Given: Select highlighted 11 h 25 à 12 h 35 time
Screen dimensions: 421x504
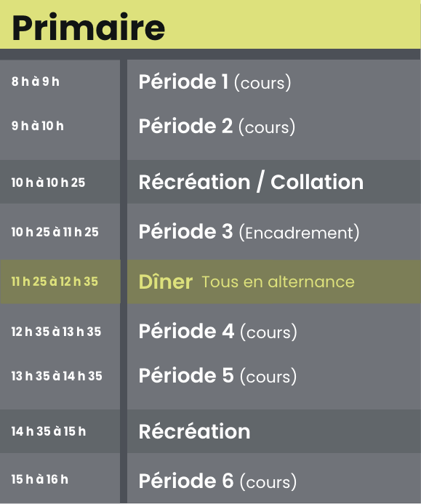Looking at the screenshot, I should click(55, 281).
